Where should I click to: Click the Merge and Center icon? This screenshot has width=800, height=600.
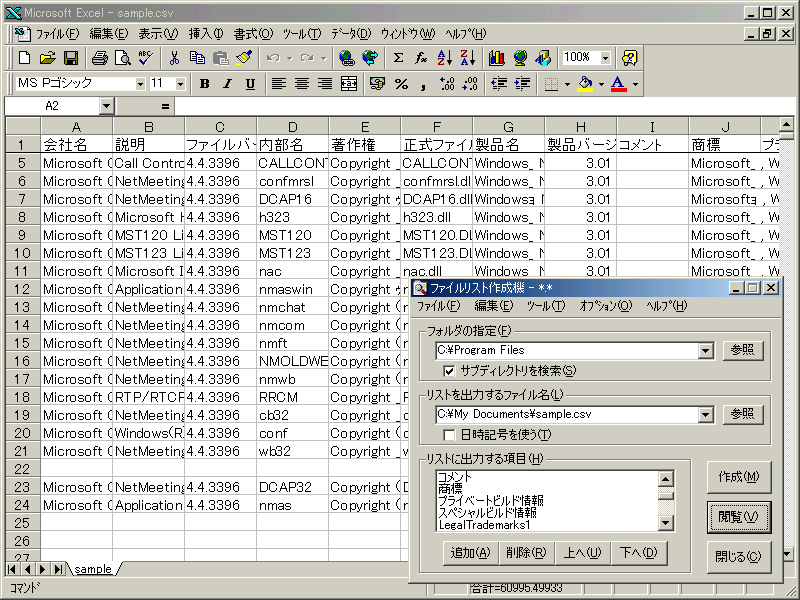[x=349, y=84]
